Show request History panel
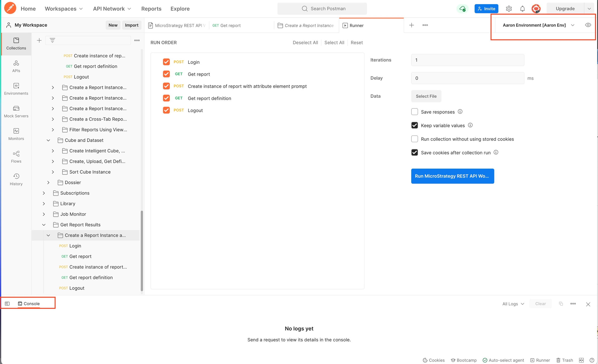The height and width of the screenshot is (364, 598). 16,179
